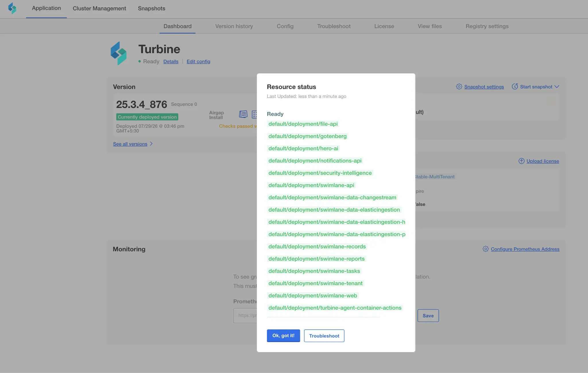Select default/deployment/notifications-api entry

point(315,161)
